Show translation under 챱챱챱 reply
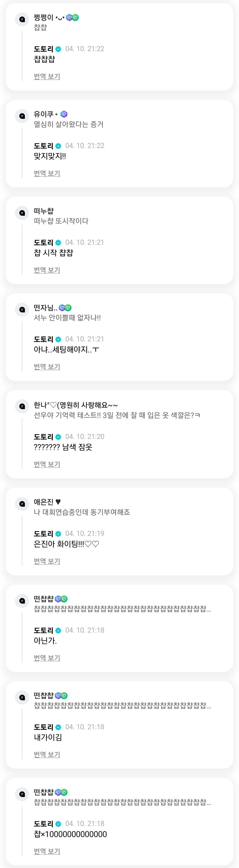 coord(47,77)
